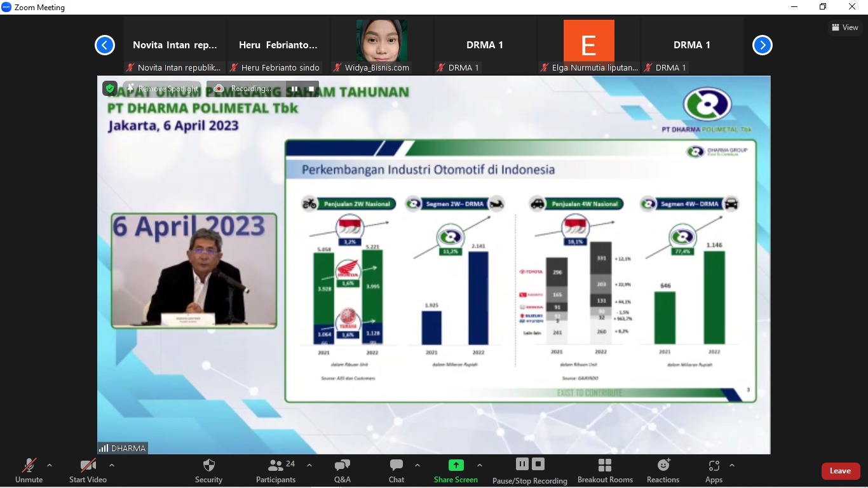Pause the recording in bottom toolbar
868x488 pixels.
522,464
